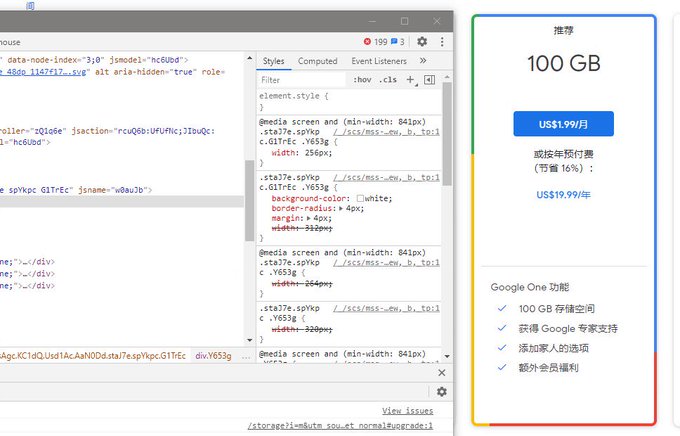This screenshot has width=680, height=436.
Task: Expand the margin shorthand property triangle
Action: pyautogui.click(x=309, y=218)
